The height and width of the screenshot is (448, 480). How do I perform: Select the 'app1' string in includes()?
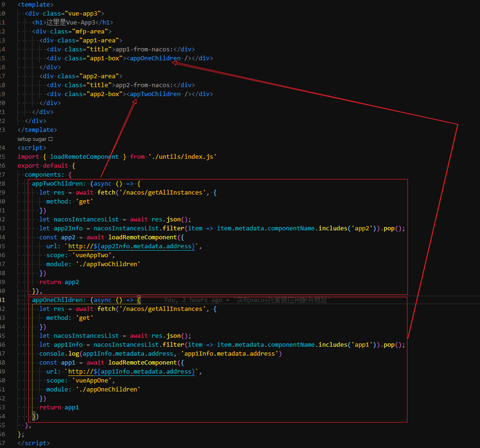(x=362, y=345)
